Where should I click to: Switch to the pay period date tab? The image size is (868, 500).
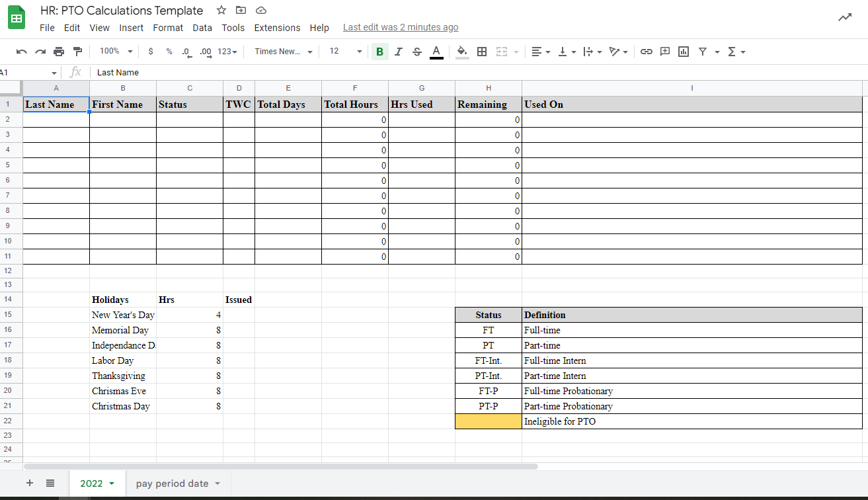(173, 483)
